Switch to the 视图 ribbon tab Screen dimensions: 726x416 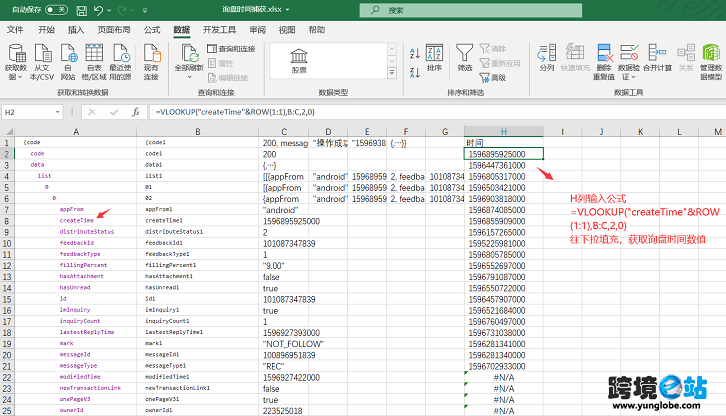point(287,30)
